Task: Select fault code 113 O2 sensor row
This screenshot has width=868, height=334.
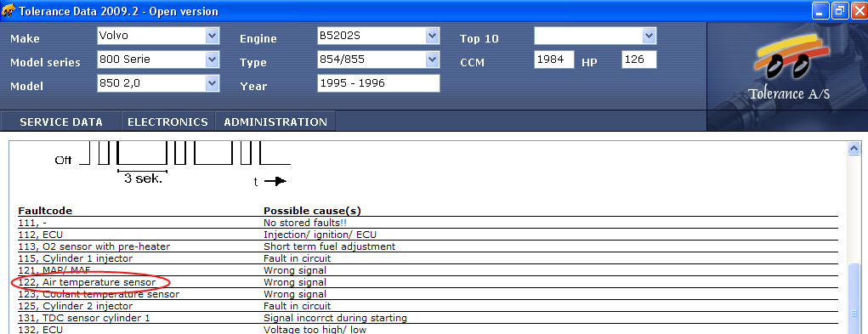Action: 428,246
